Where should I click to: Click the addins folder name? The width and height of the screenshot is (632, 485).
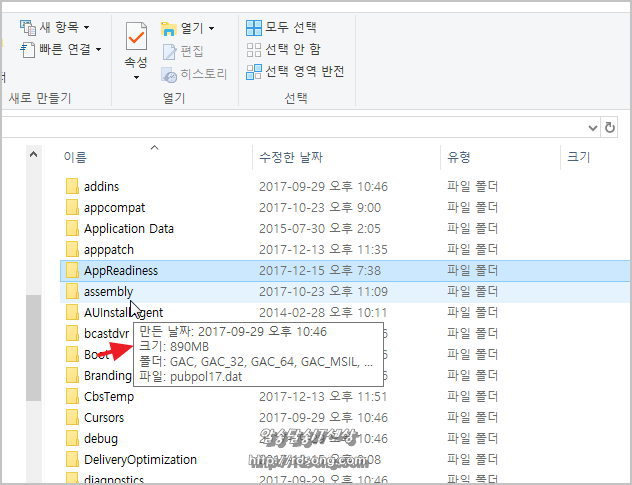pyautogui.click(x=102, y=187)
